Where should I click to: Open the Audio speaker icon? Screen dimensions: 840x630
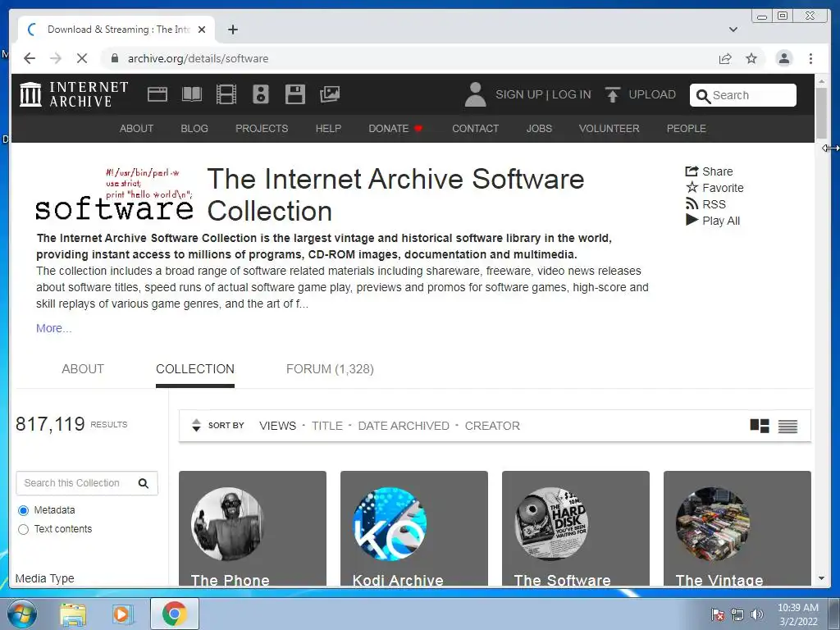260,94
